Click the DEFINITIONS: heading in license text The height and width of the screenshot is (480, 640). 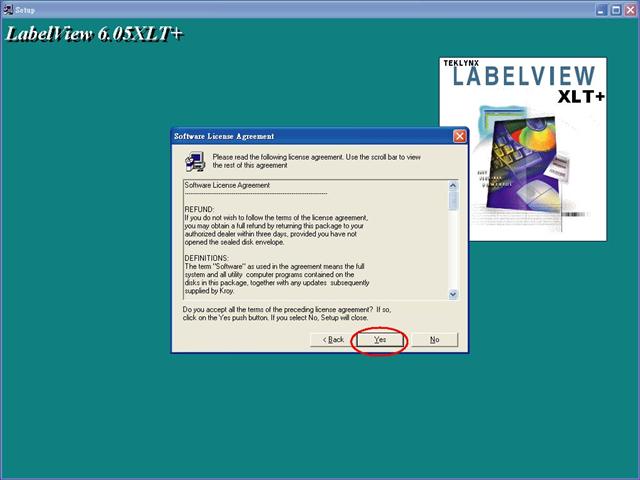[206, 258]
